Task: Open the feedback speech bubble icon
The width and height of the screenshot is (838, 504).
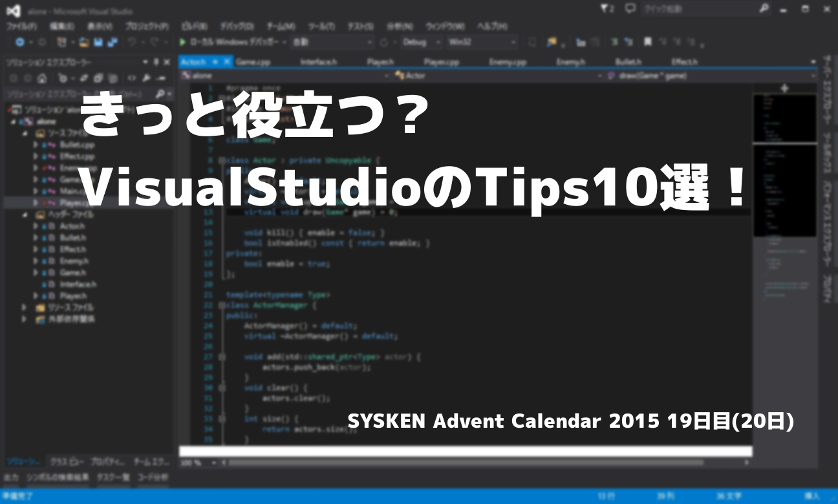Action: tap(630, 9)
